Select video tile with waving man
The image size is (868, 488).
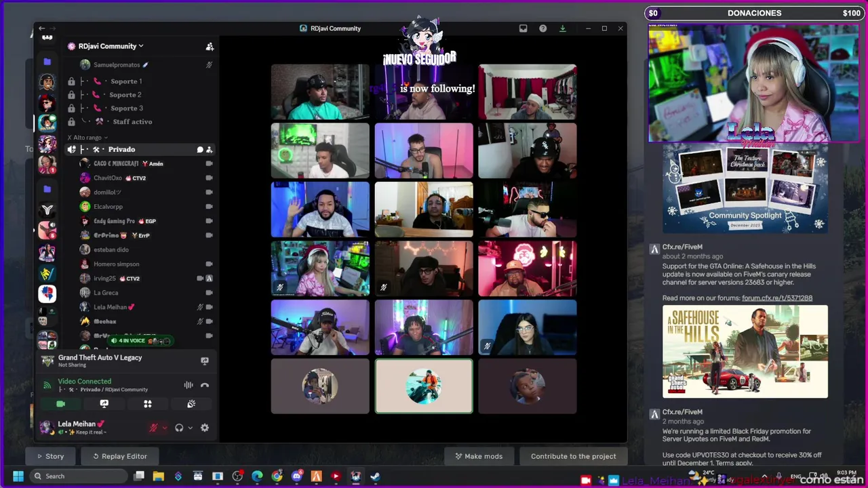(320, 209)
